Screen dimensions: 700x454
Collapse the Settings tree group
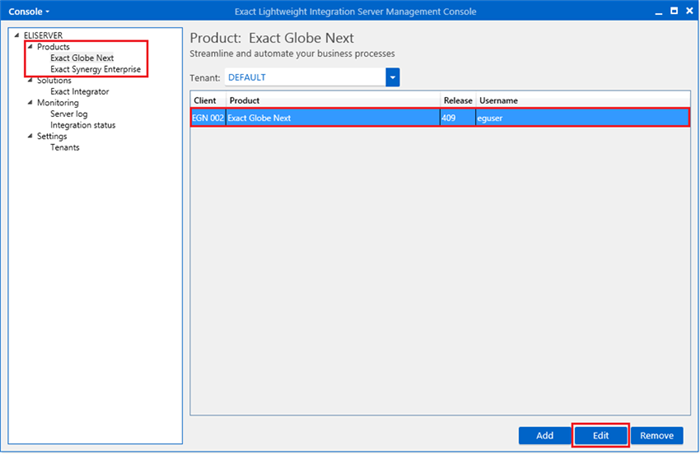click(x=30, y=136)
